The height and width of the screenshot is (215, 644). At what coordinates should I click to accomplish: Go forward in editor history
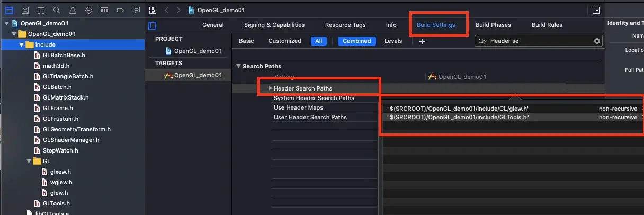(x=178, y=10)
